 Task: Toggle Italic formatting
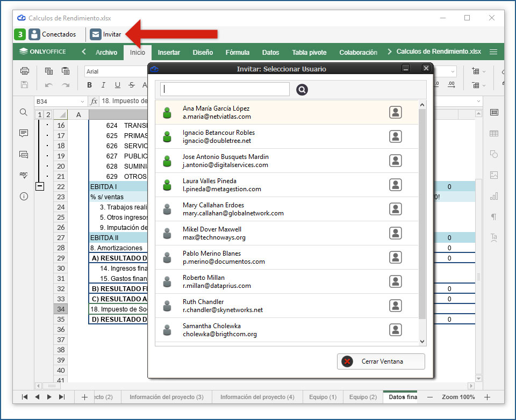tap(103, 85)
